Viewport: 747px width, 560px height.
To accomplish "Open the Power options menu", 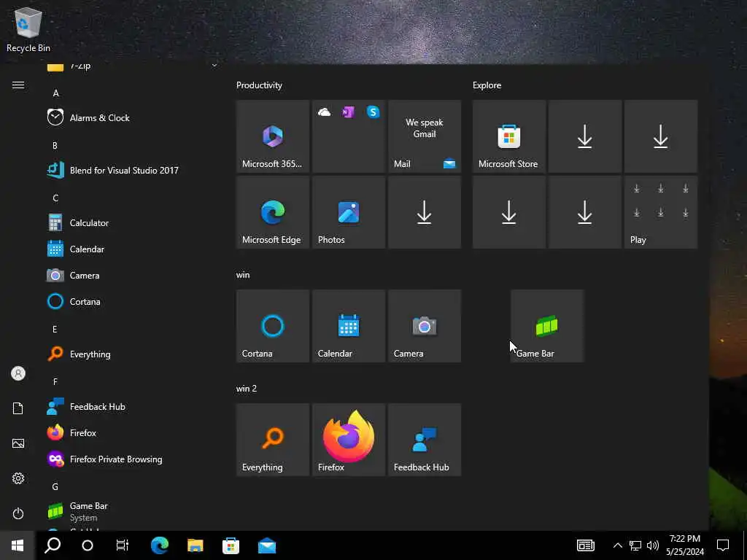I will (18, 513).
